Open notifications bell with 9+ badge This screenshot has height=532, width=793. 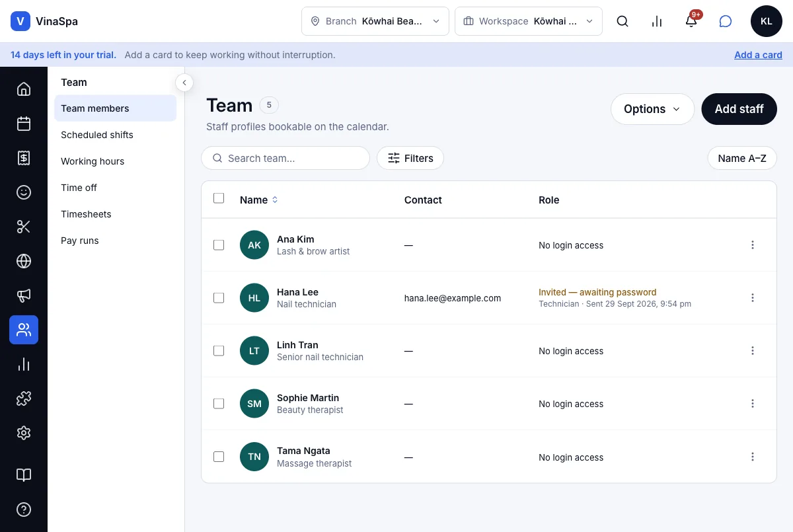pos(691,21)
